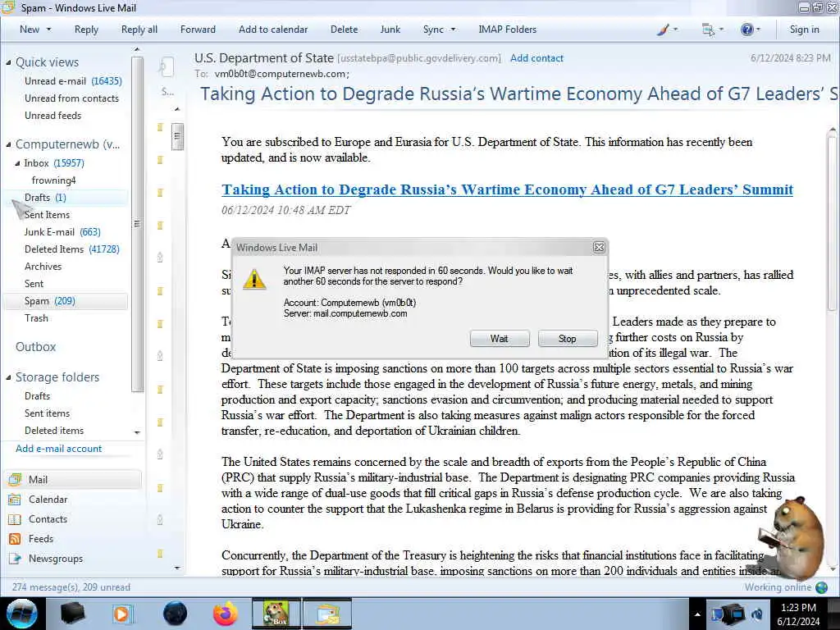Screen dimensions: 840x630
Task: Click the Working online globe icon
Action: (x=821, y=587)
